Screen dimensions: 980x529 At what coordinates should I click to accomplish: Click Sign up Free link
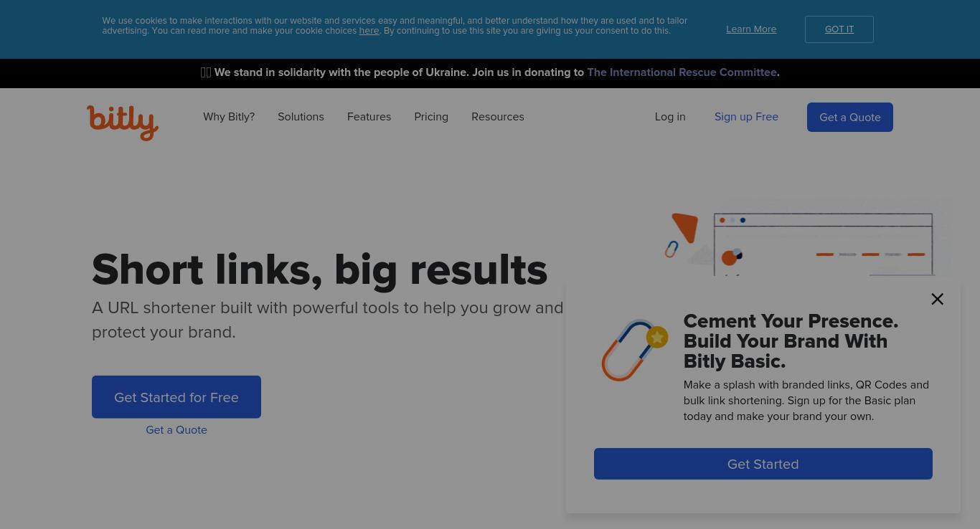click(746, 117)
